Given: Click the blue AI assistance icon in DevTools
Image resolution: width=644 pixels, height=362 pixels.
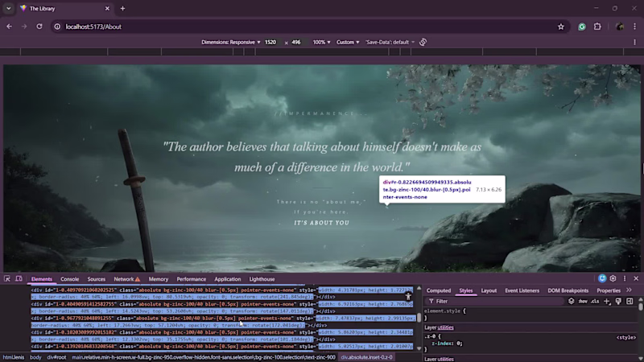Looking at the screenshot, I should tap(602, 278).
